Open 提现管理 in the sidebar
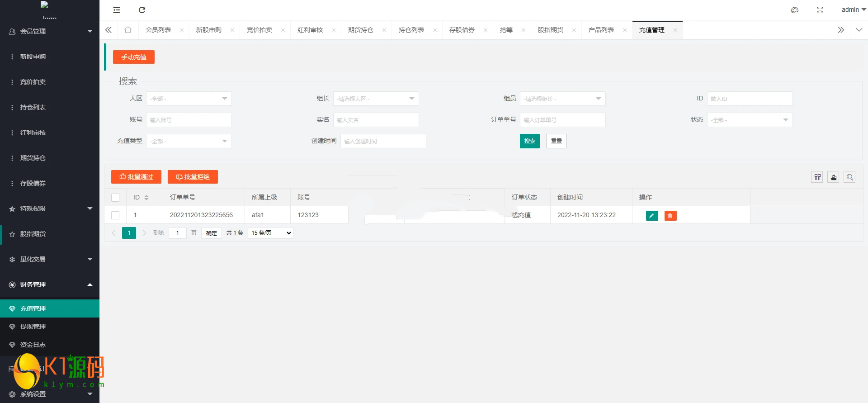Screen dimensions: 868x403 [x=33, y=327]
